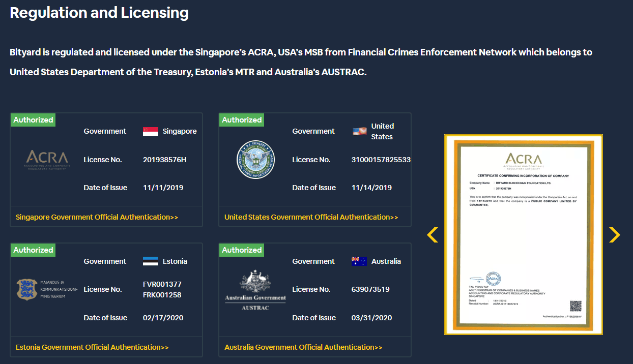Click the Singapore flag icon

(x=151, y=131)
